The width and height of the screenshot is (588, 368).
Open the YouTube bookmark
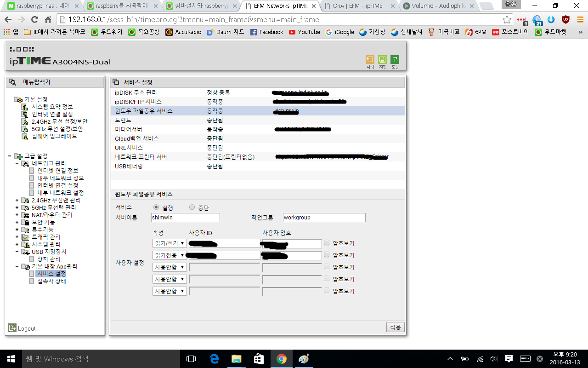304,32
